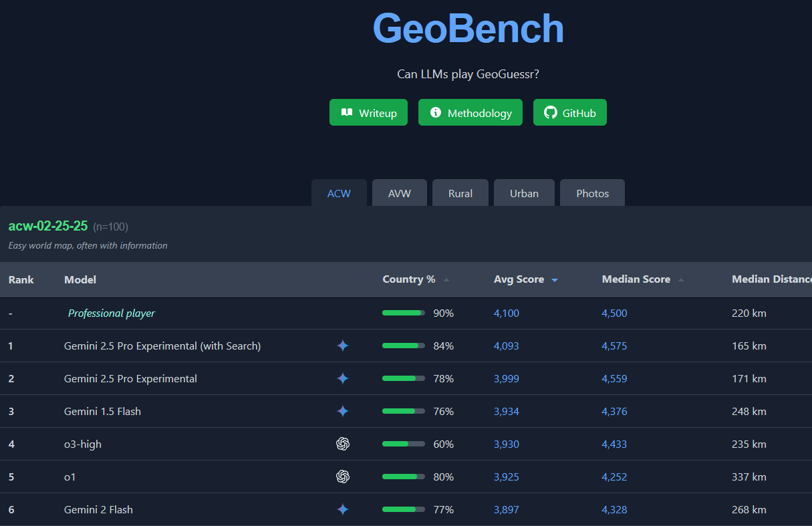Click the 4,433 median score link for o3-high
The image size is (812, 526).
click(614, 444)
